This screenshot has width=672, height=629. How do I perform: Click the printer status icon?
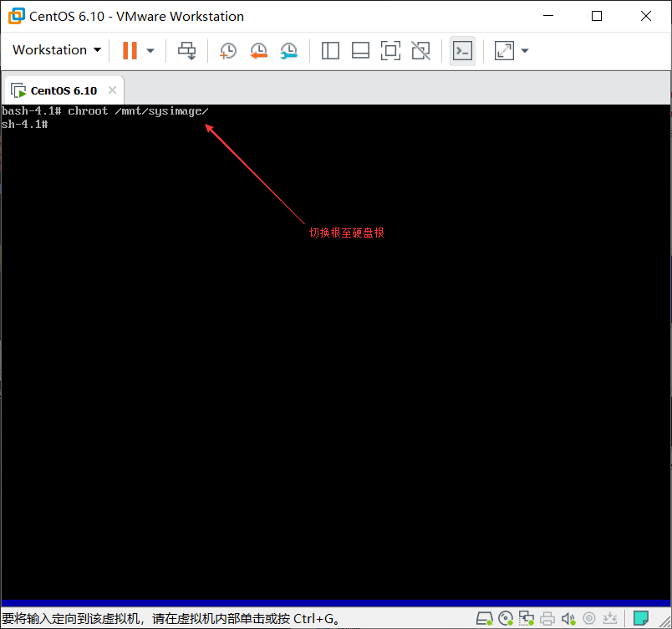(x=547, y=618)
